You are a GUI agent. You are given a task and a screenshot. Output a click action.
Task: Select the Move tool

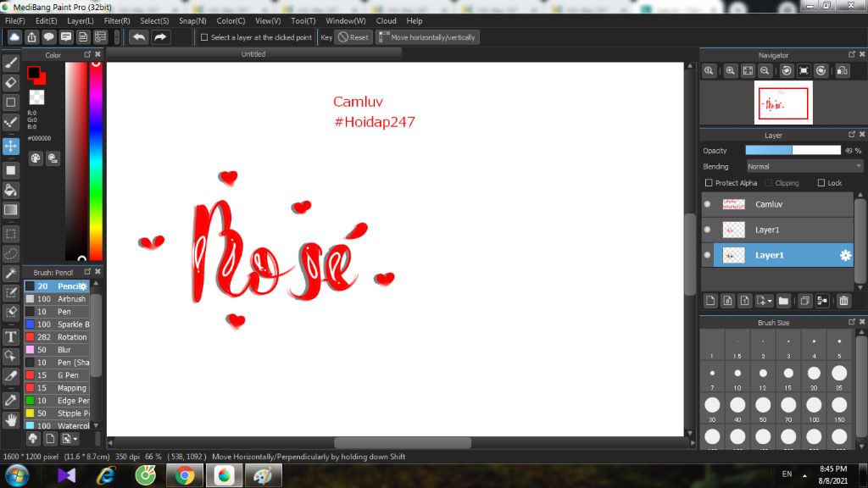tap(10, 146)
